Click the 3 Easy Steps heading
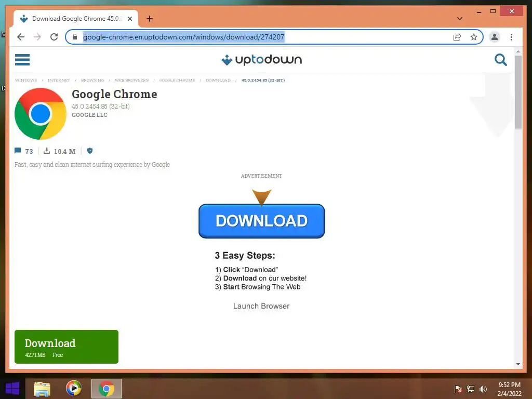 coord(245,256)
